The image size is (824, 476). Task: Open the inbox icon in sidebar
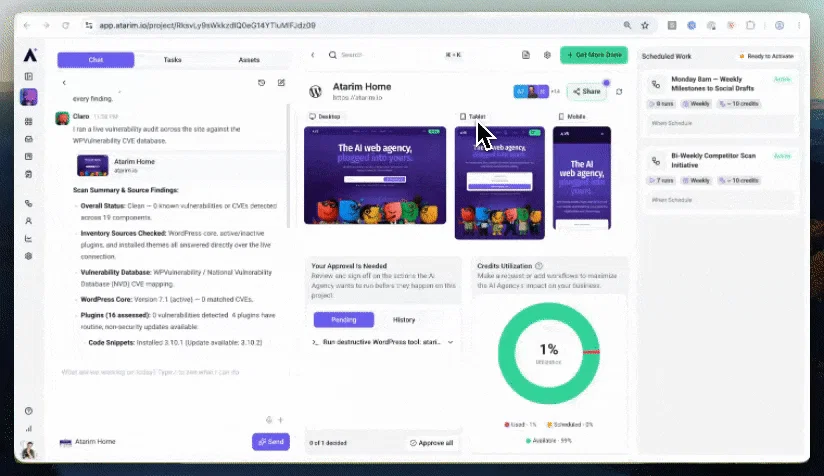coord(29,139)
